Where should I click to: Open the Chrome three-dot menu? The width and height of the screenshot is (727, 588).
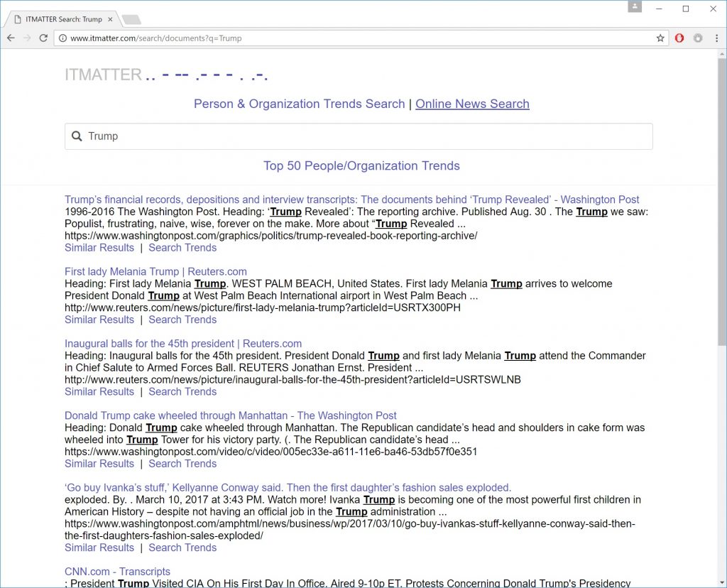click(x=716, y=38)
